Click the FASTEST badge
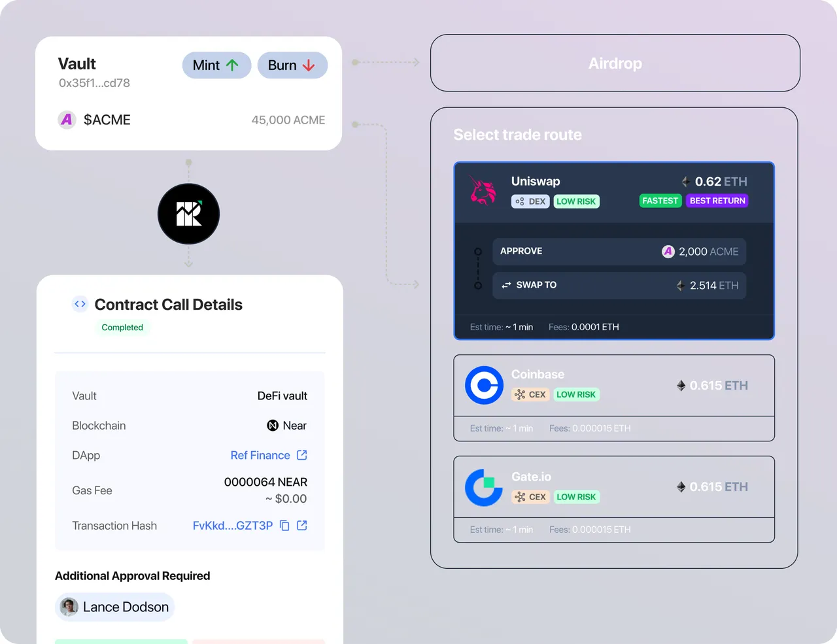Viewport: 837px width, 644px height. [660, 201]
